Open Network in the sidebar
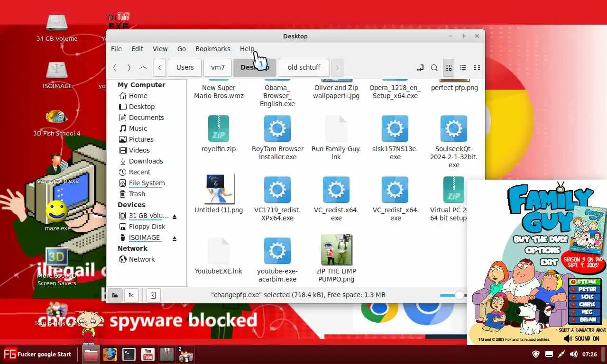The image size is (607, 364). pyautogui.click(x=142, y=259)
